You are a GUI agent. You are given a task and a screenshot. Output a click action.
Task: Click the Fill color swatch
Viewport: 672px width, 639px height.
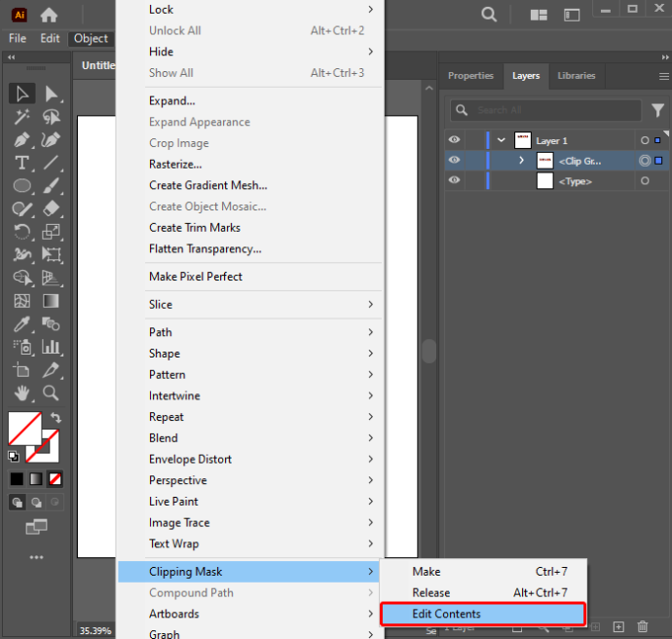click(x=24, y=429)
